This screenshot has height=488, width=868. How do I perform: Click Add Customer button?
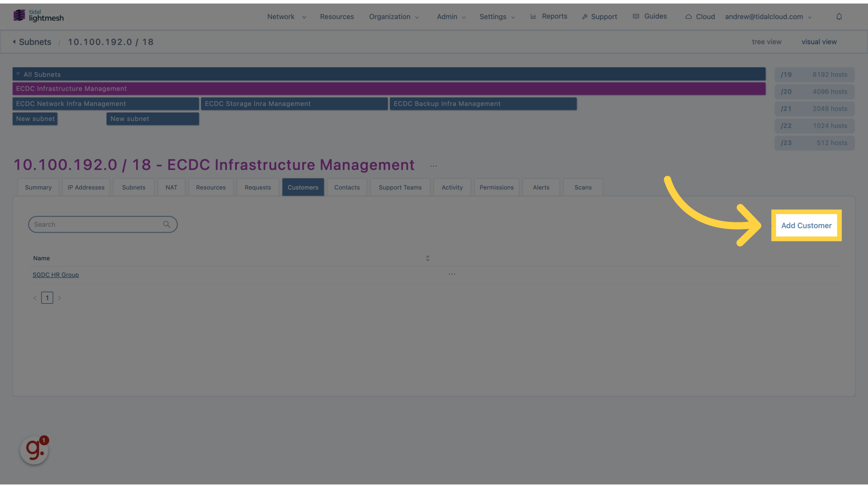point(806,225)
